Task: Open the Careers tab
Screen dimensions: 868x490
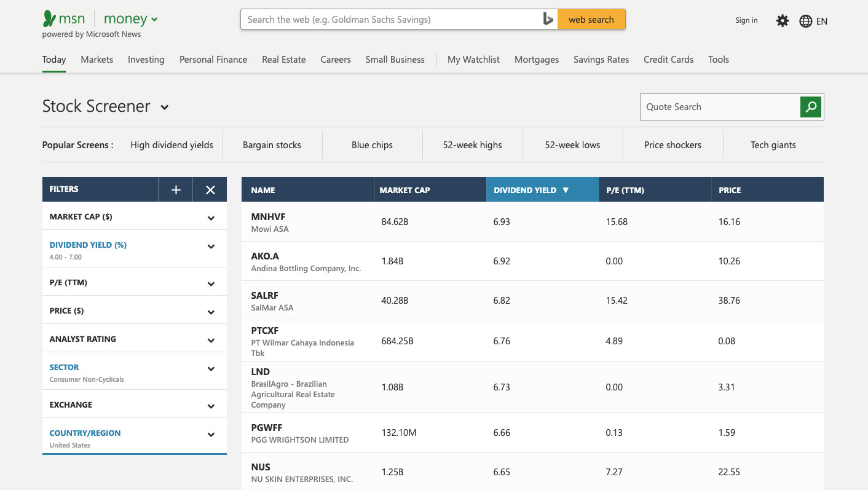Action: pos(336,60)
